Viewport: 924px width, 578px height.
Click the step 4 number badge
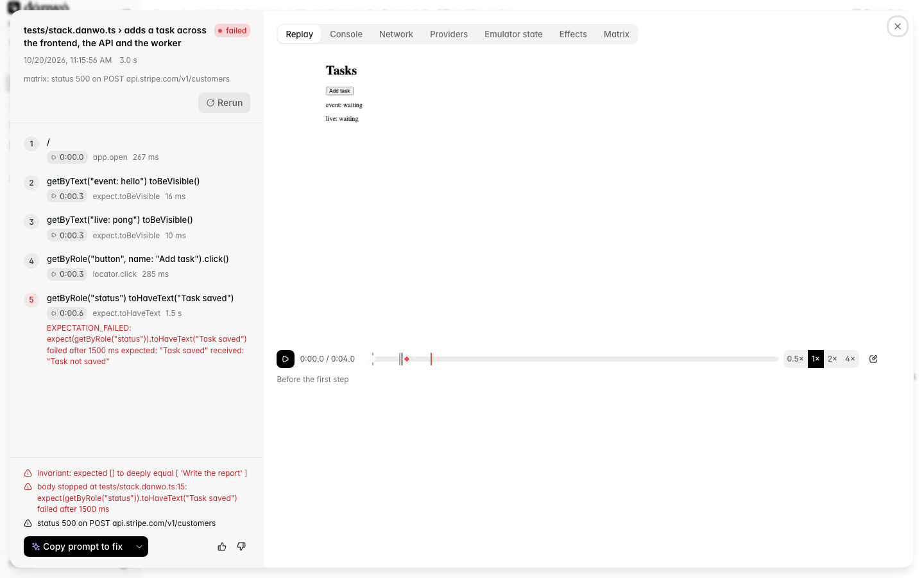click(x=31, y=261)
